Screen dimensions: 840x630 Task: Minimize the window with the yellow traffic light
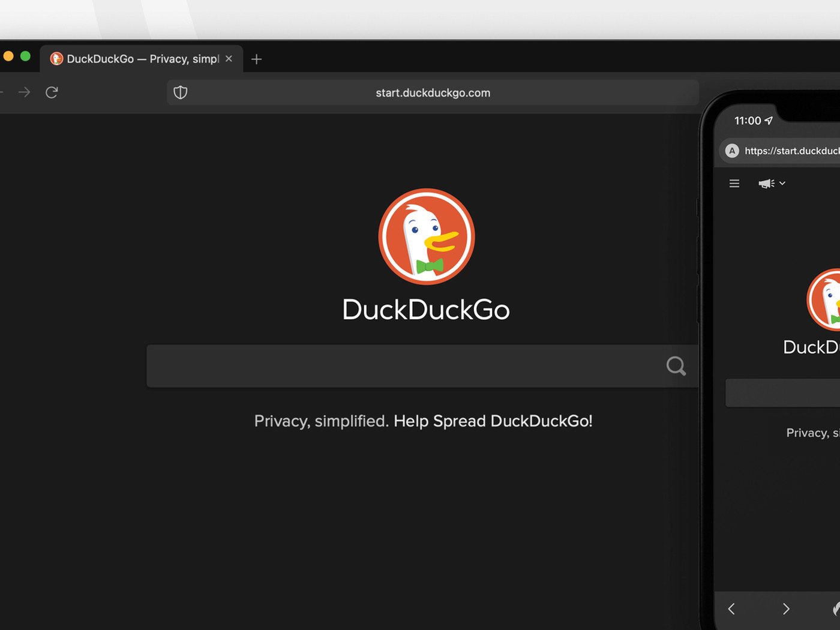7,55
